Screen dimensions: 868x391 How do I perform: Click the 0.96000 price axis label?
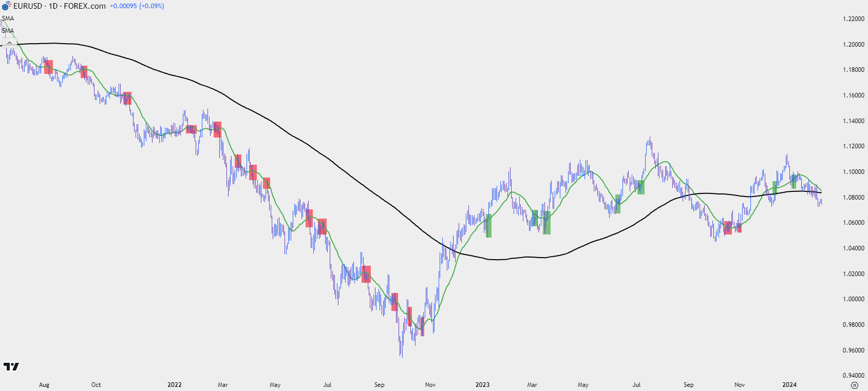click(x=854, y=350)
